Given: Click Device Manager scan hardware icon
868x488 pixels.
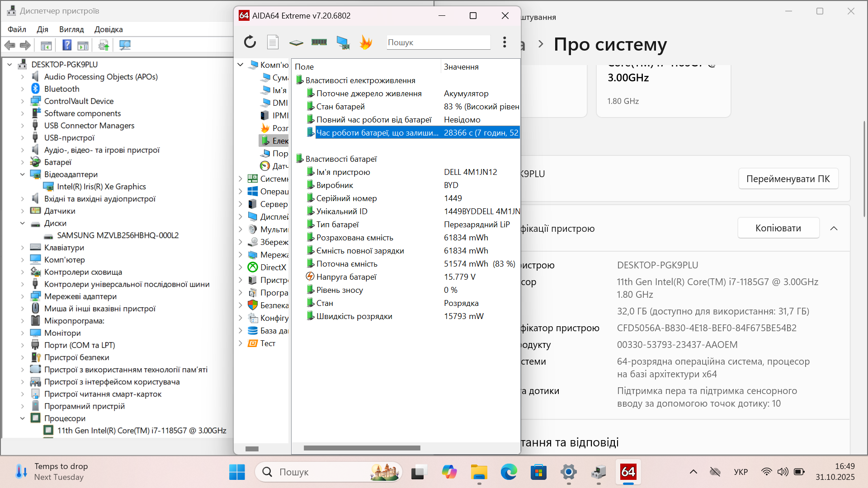Looking at the screenshot, I should [x=125, y=45].
